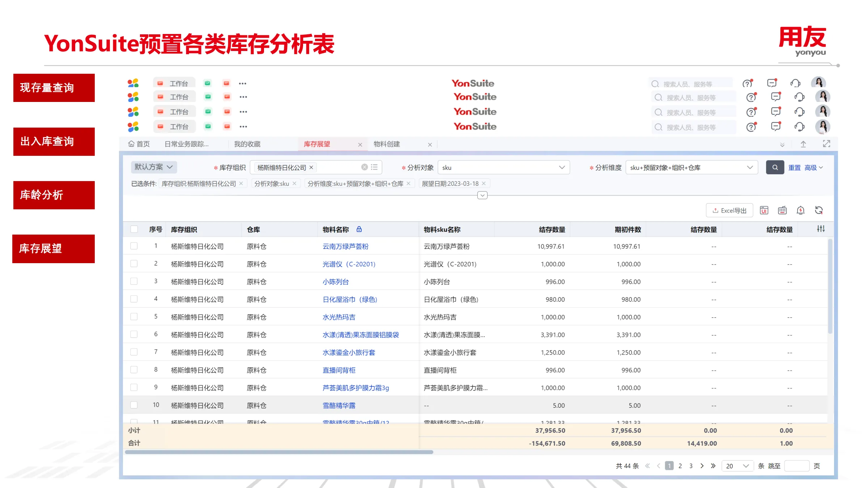Screen dimensions: 868x488
Task: Close the 物料创建 tab
Action: click(430, 145)
